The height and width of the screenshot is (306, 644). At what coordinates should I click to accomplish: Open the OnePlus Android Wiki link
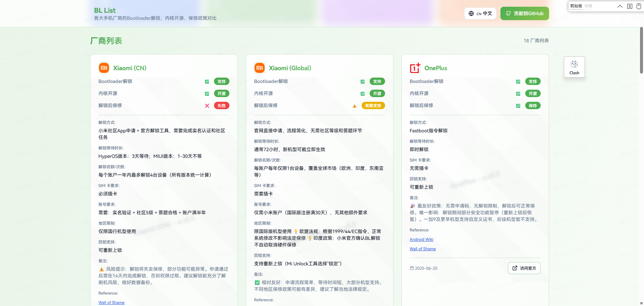[x=421, y=239]
